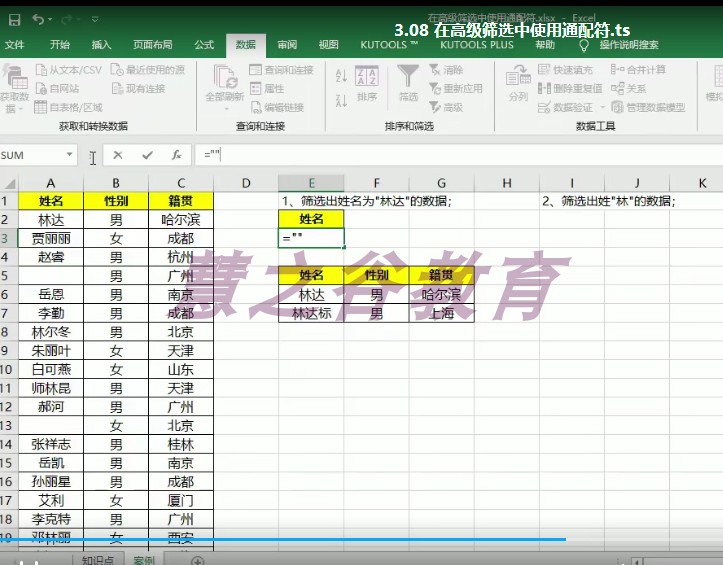Viewport: 723px width, 565px height.
Task: Click cell A8 containing 林尔冬
Action: tap(51, 332)
